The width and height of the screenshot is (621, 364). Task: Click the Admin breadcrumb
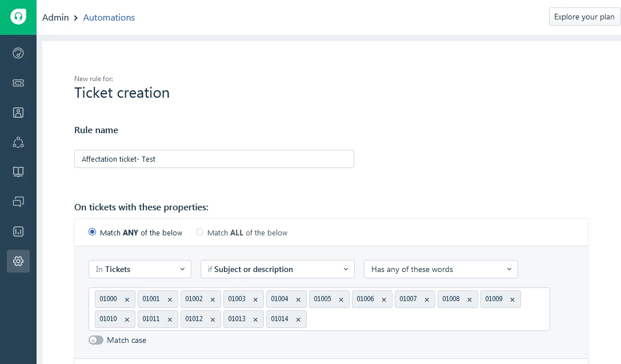(x=55, y=17)
